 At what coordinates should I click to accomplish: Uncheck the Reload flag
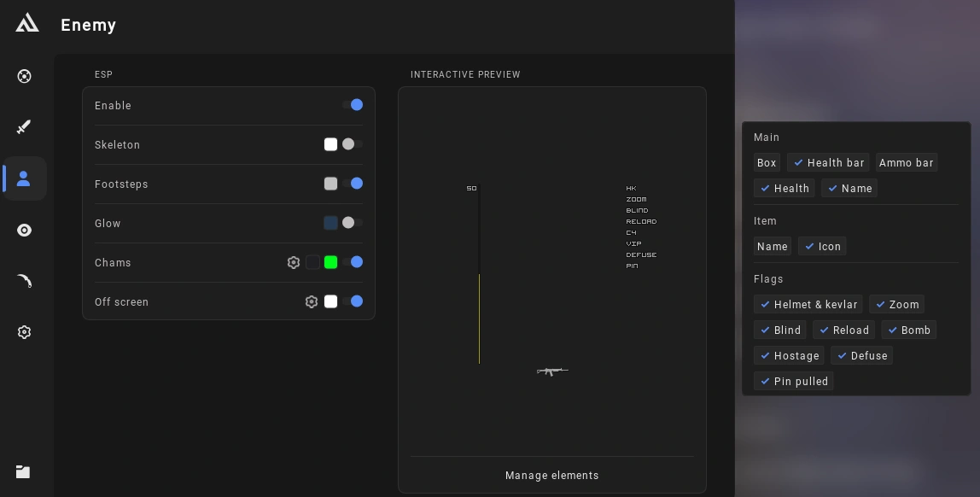pos(843,330)
